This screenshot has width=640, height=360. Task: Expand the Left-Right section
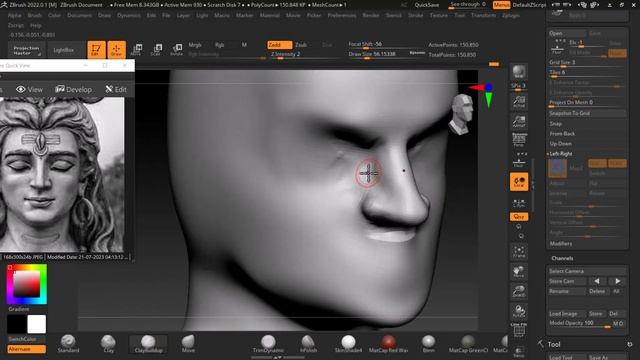pos(561,154)
